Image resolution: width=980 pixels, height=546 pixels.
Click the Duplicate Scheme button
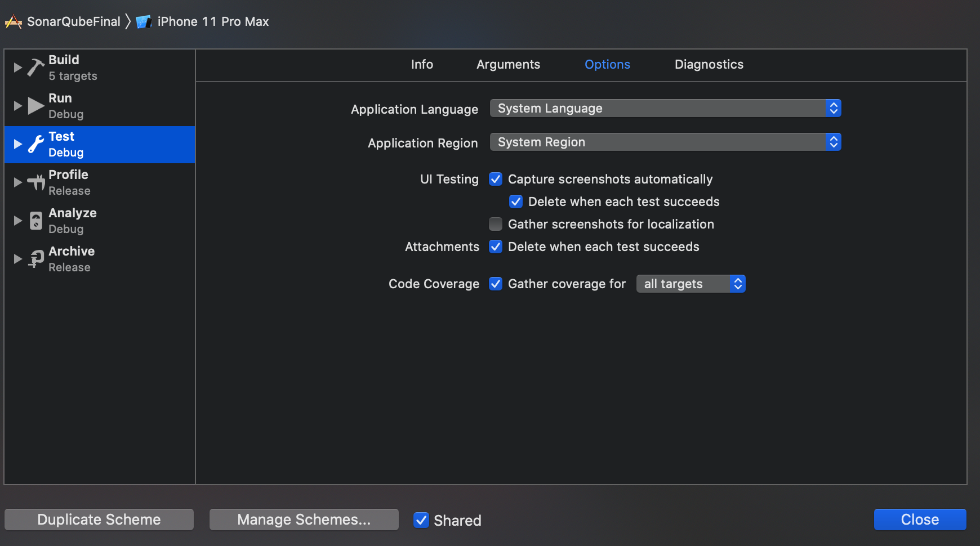(x=99, y=520)
